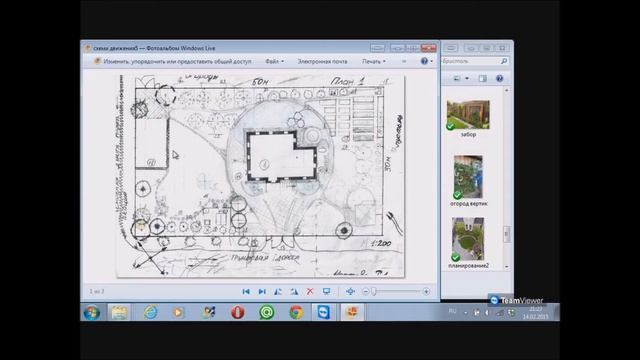This screenshot has width=640, height=360.
Task: Click the zoom out minus button
Action: pos(366,291)
